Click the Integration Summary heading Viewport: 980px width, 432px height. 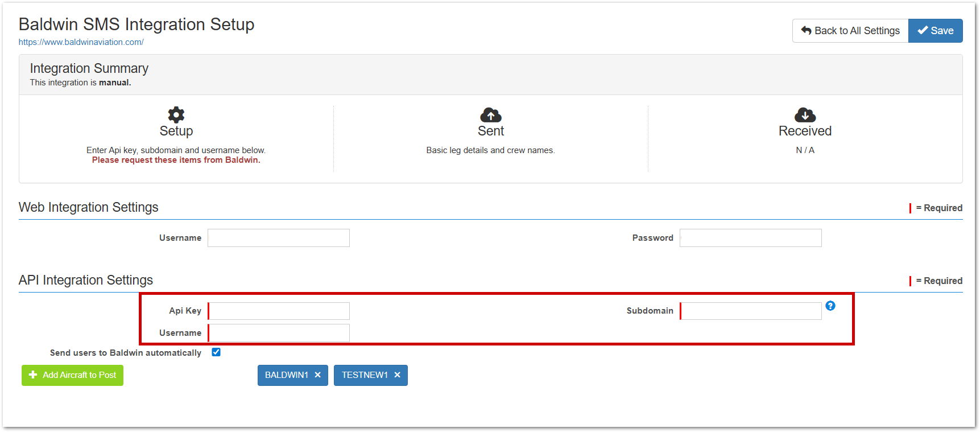[x=89, y=68]
